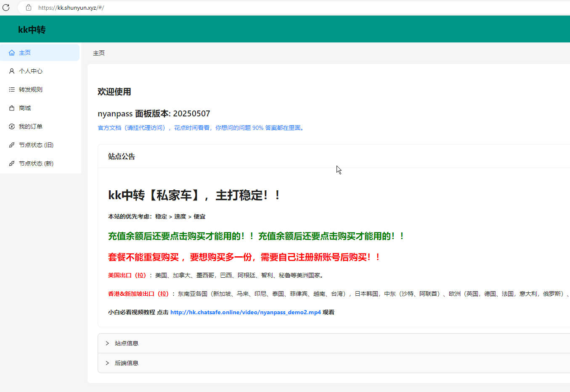Click the 本站的优先考虑 priority line
Image resolution: width=570 pixels, height=392 pixels.
(x=157, y=216)
